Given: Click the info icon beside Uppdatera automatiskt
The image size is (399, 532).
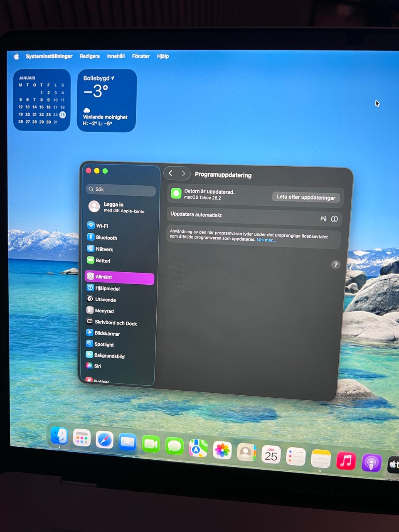Looking at the screenshot, I should (x=334, y=219).
